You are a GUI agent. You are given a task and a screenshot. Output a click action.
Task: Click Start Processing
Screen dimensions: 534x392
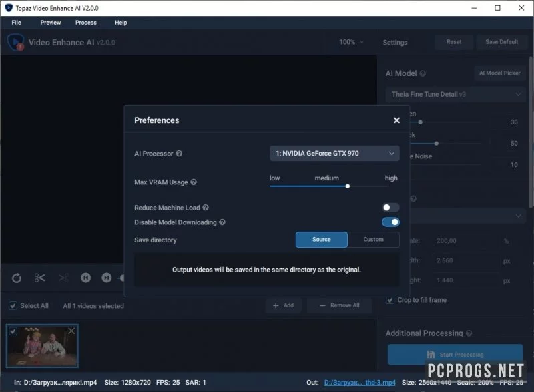coord(455,354)
